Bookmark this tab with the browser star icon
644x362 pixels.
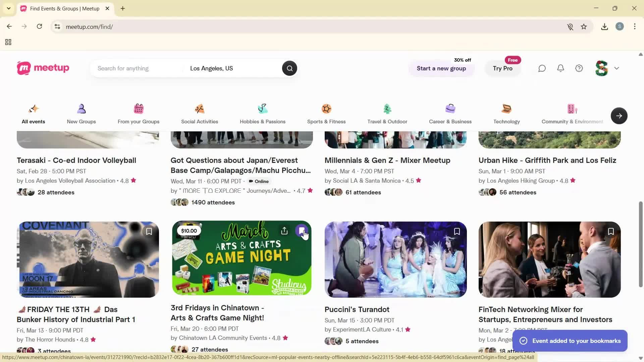click(x=584, y=27)
